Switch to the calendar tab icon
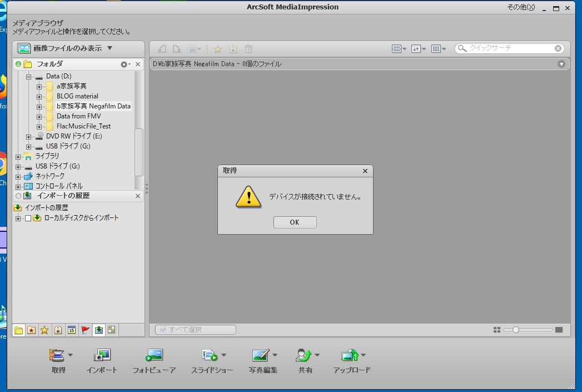 (72, 330)
